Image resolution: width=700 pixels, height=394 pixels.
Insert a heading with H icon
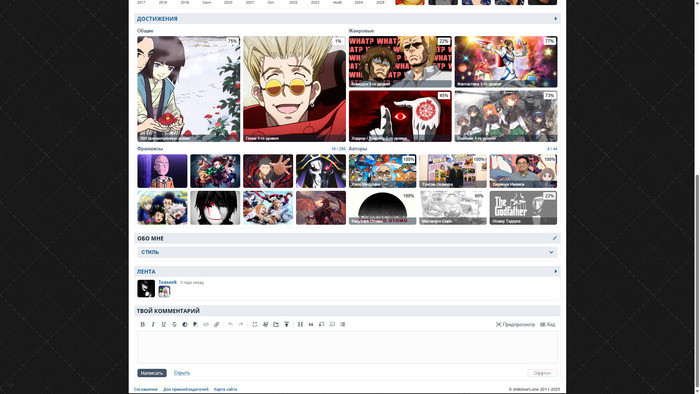[x=300, y=324]
